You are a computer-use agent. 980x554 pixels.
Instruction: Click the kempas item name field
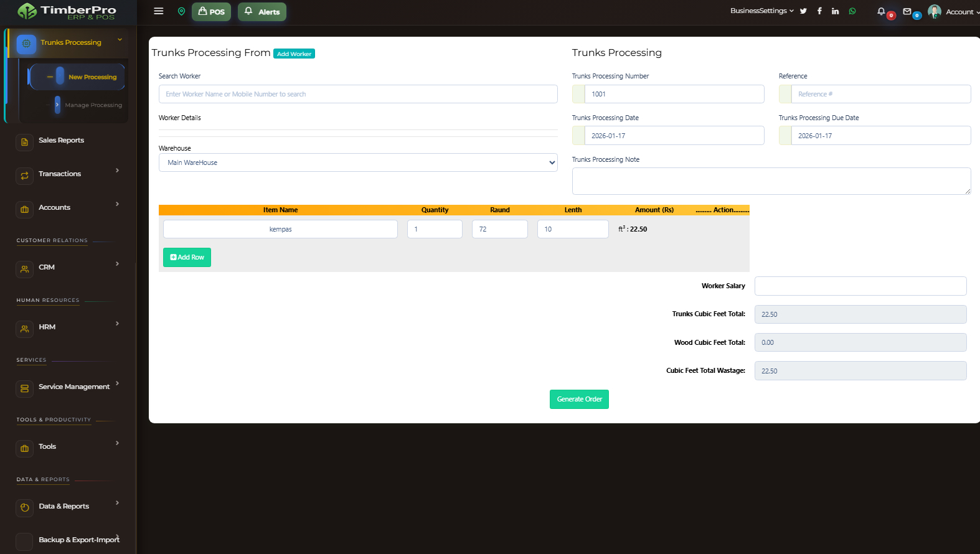click(x=280, y=229)
